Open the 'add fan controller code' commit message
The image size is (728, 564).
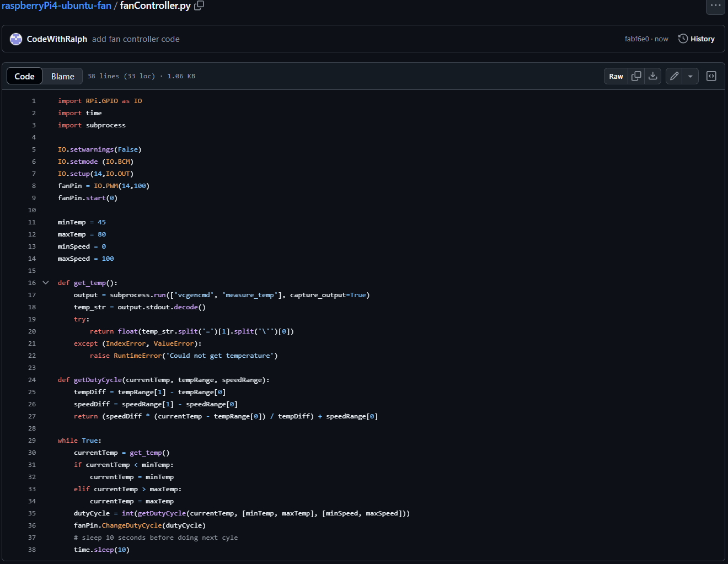tap(136, 39)
